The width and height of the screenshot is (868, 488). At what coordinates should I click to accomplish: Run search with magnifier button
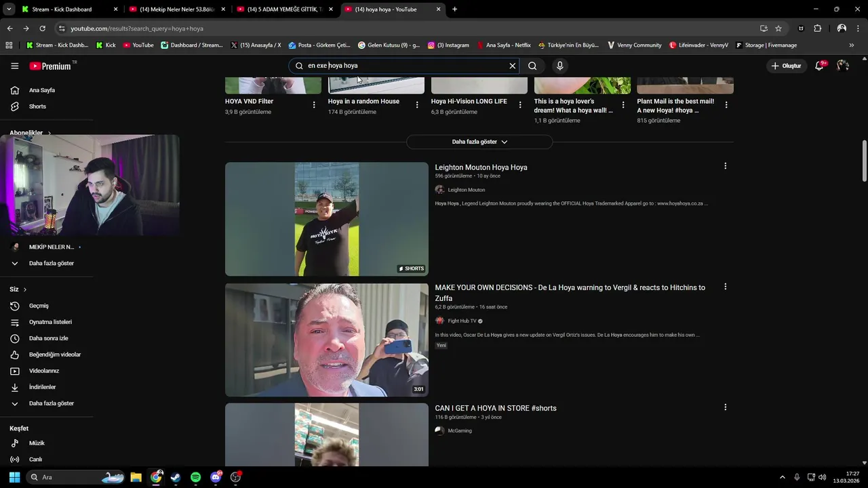point(532,66)
